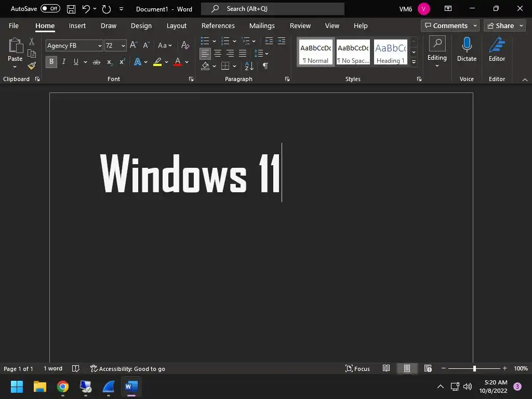Click the Comments button
532x399 pixels.
[x=450, y=26]
